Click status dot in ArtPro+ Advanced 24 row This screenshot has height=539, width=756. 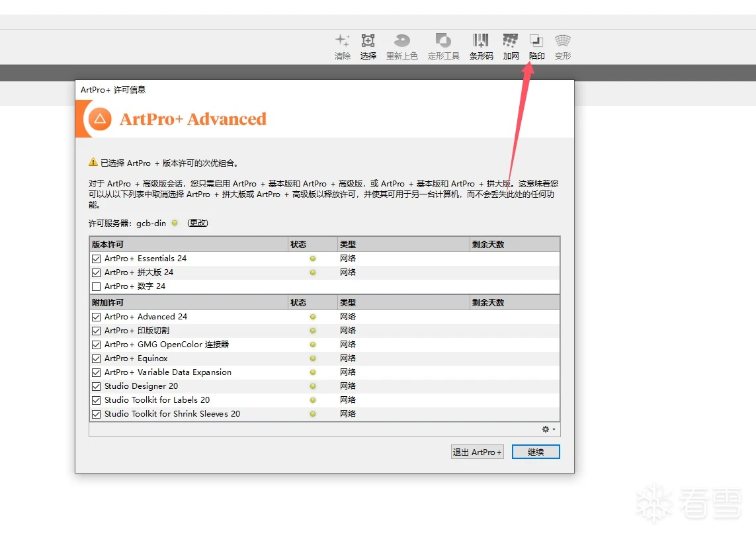313,317
